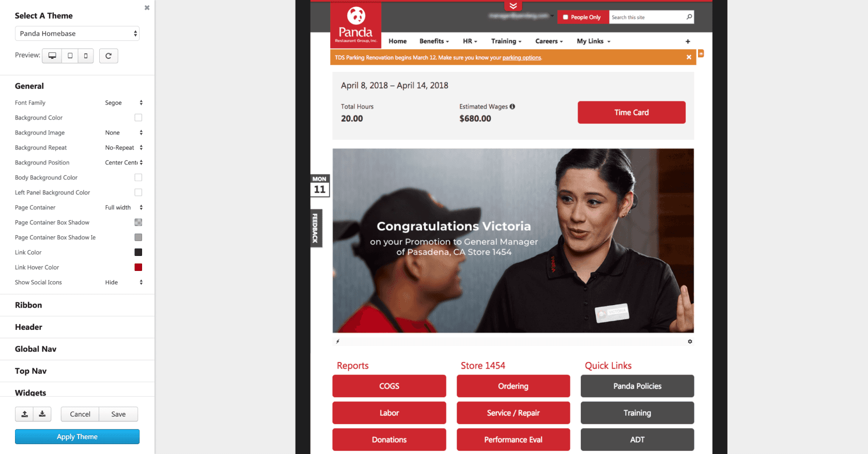Open the Benefits nav menu

[434, 41]
